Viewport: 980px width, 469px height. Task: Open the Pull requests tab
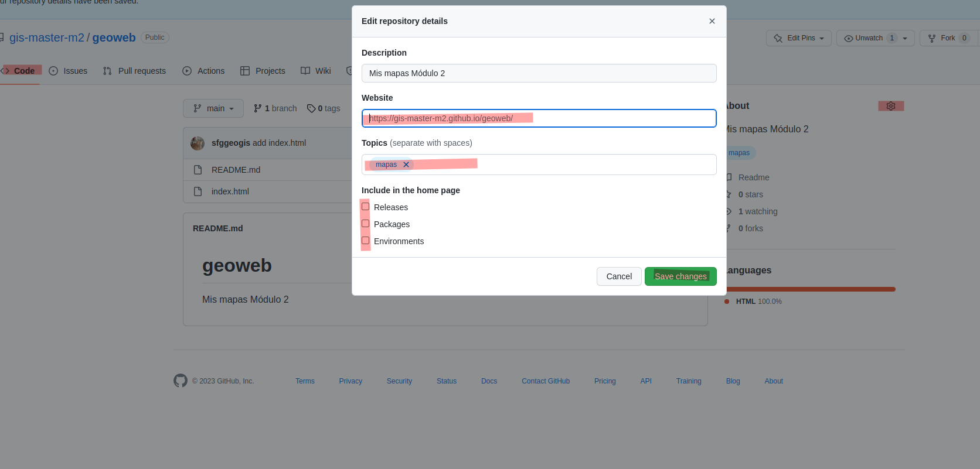pos(134,71)
